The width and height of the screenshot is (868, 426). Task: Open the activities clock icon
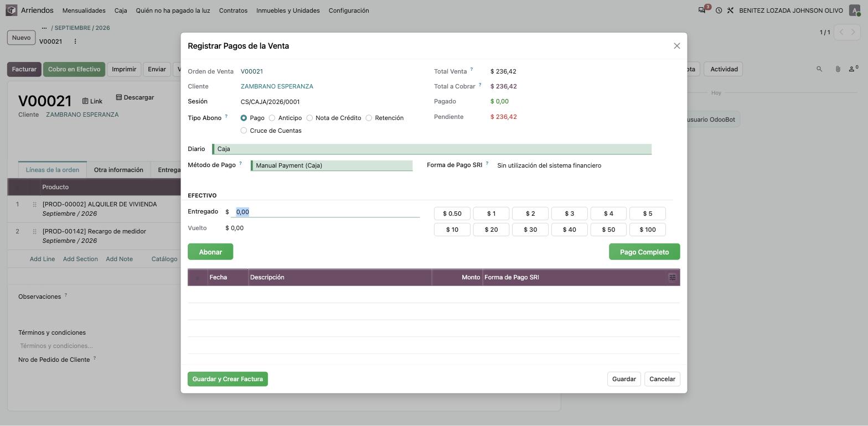719,11
